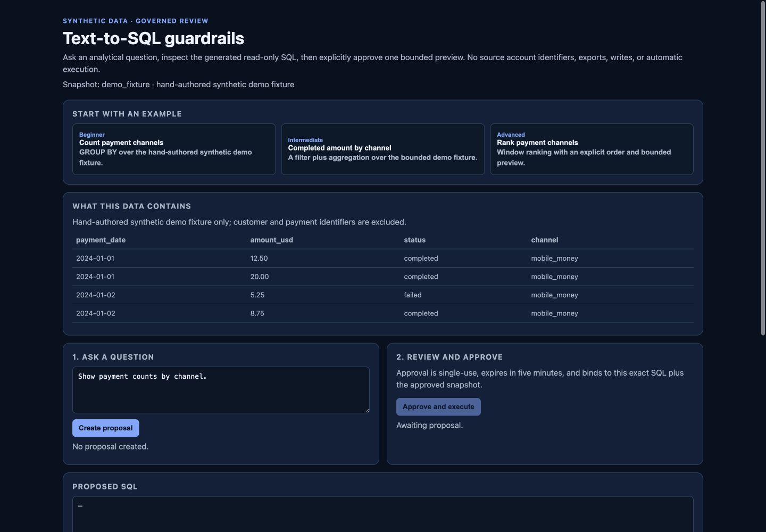
Task: Click the Awaiting proposal status text
Action: [x=430, y=426]
